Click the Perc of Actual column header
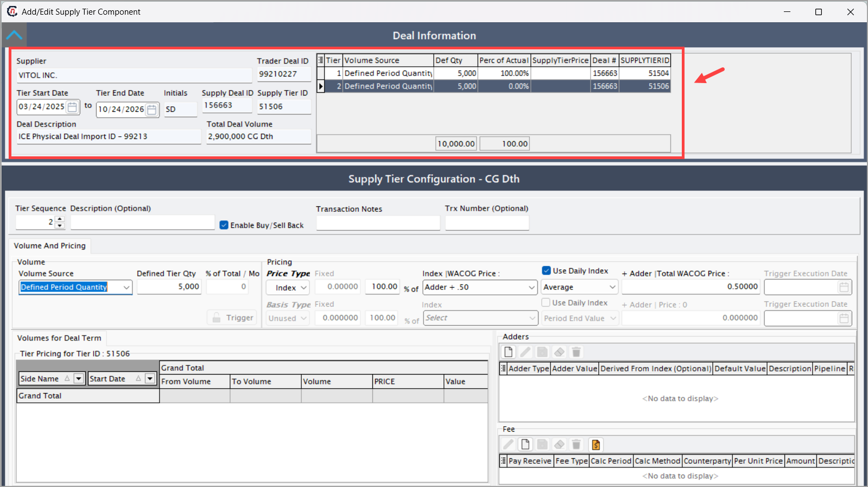 tap(504, 60)
